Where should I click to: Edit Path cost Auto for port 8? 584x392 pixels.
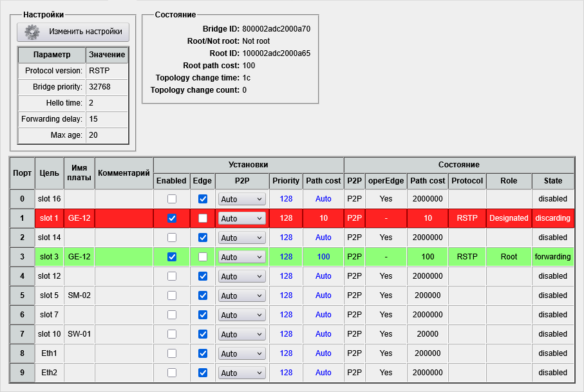[x=323, y=353]
